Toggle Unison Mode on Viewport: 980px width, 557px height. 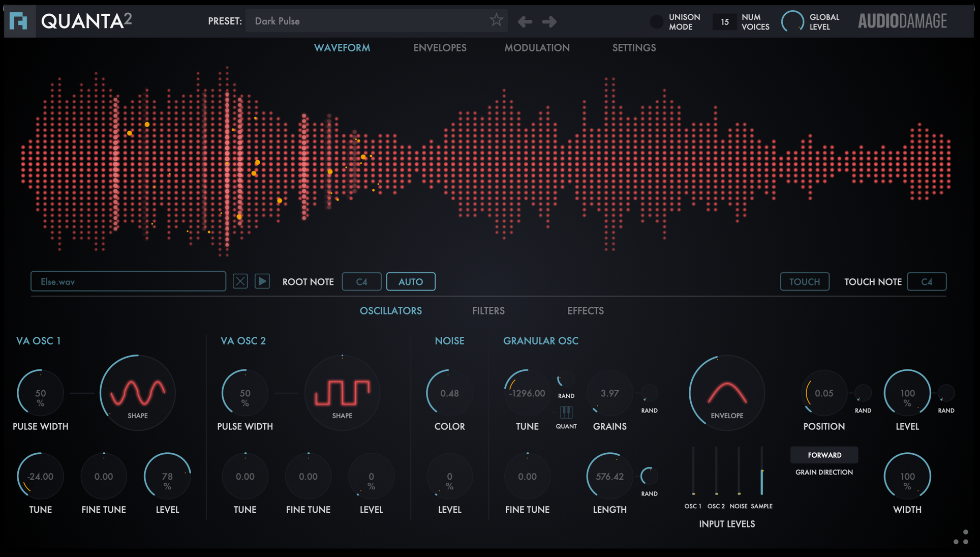[657, 21]
